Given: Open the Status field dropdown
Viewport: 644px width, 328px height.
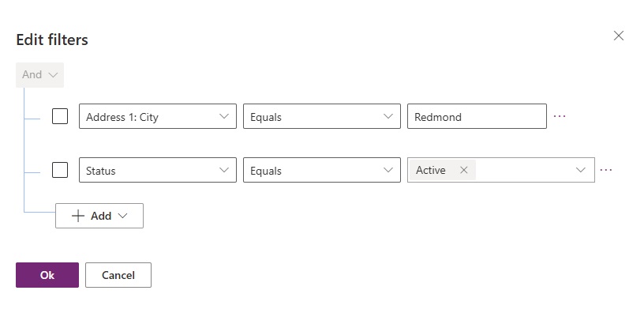Looking at the screenshot, I should tap(158, 170).
